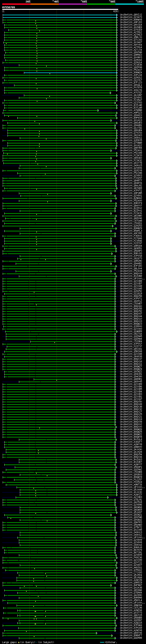Click the orange ~40% identity legend bar
Screen dimensions: 146x644
(45, 4)
